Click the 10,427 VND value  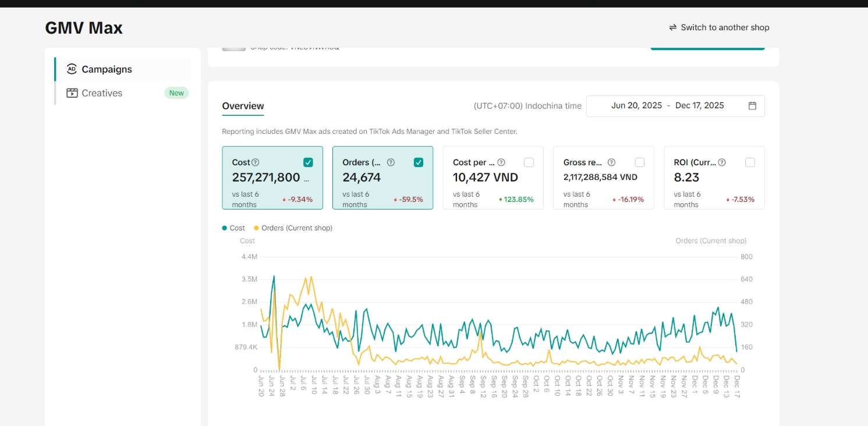pos(486,177)
